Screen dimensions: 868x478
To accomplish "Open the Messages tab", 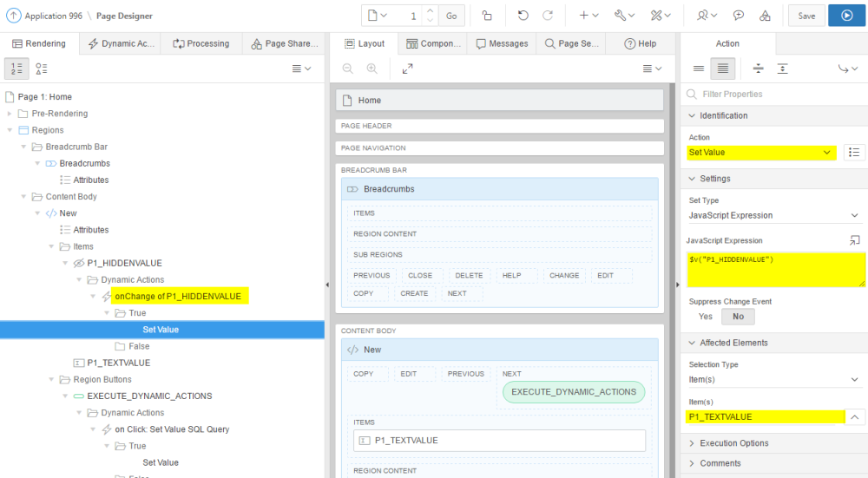I will point(502,43).
